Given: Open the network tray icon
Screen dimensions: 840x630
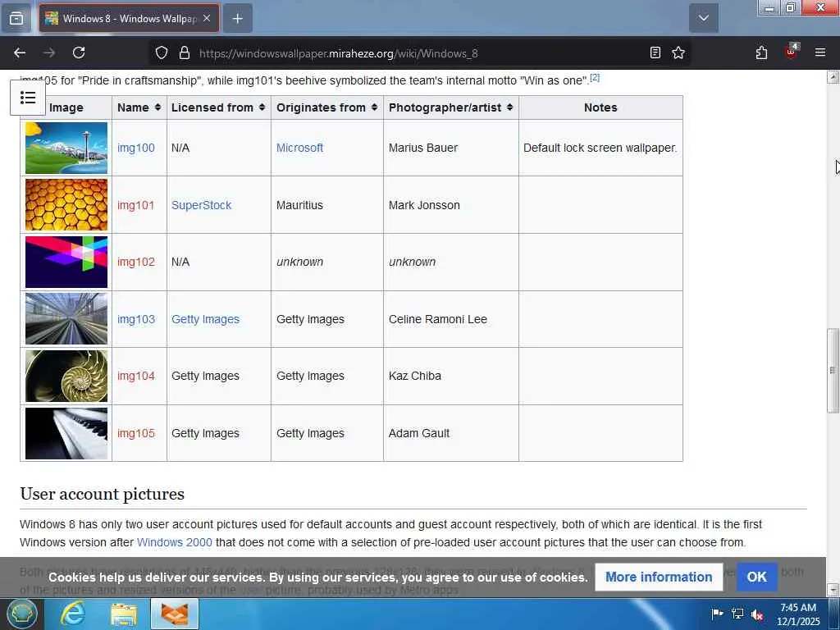Looking at the screenshot, I should click(x=737, y=614).
